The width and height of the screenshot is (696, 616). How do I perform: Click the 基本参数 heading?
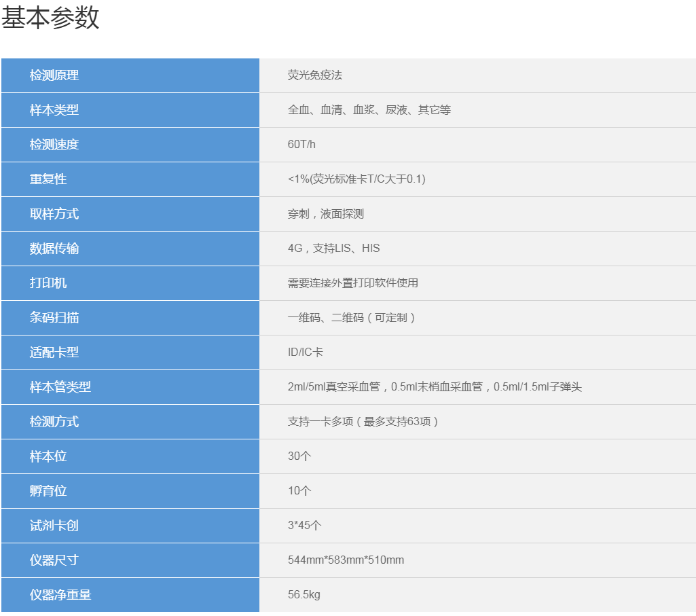click(x=50, y=18)
